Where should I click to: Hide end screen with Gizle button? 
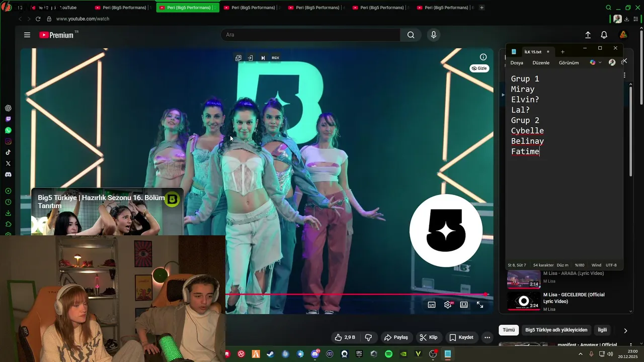point(479,68)
